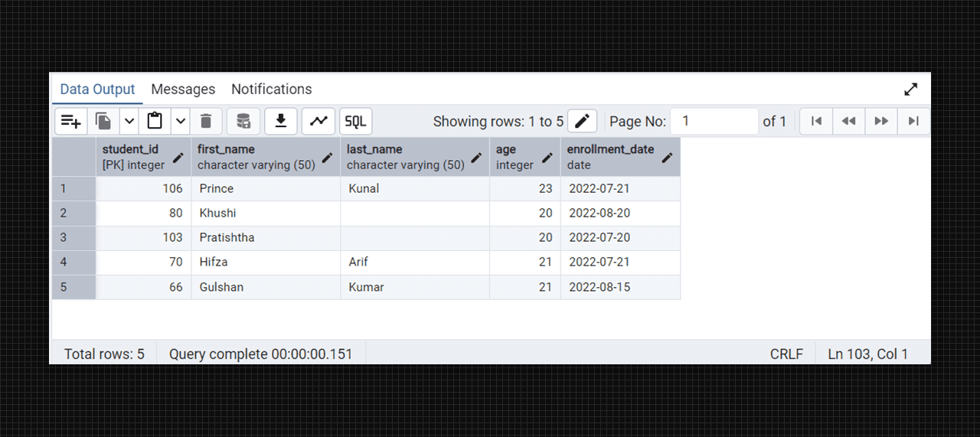980x437 pixels.
Task: Click the Add row icon
Action: click(71, 121)
